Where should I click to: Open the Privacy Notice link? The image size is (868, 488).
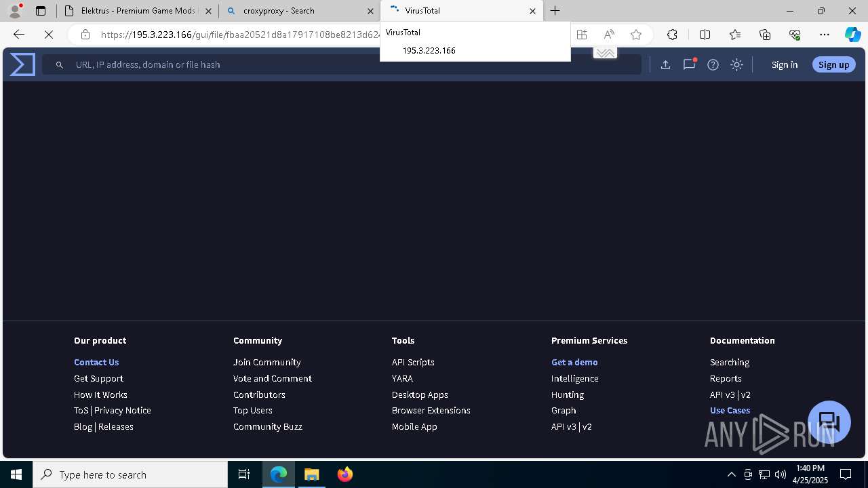[123, 410]
